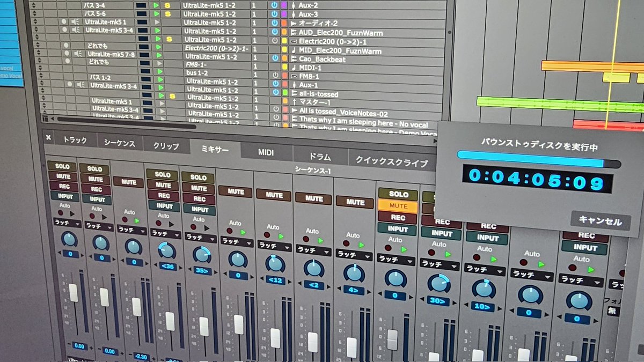Toggle play-enable arrow on Electric200 (0->2)-1 row
This screenshot has height=362, width=644.
pos(158,39)
